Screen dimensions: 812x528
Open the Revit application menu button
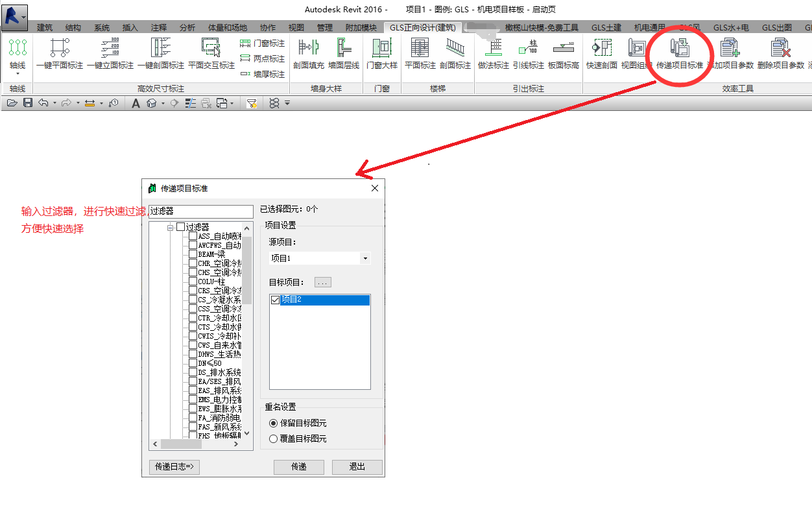pyautogui.click(x=16, y=18)
